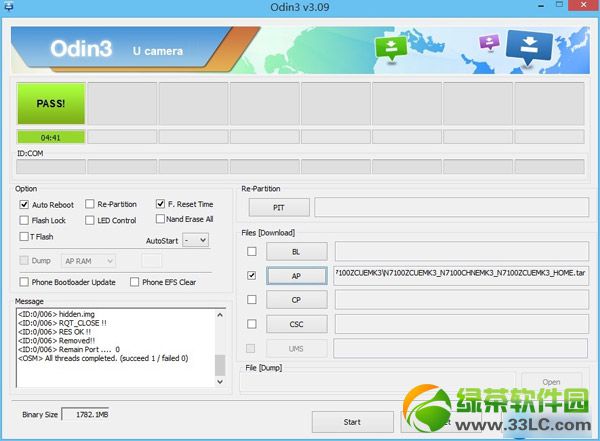This screenshot has width=600, height=441.
Task: Click the 'hidden.img' log line
Action: click(56, 314)
